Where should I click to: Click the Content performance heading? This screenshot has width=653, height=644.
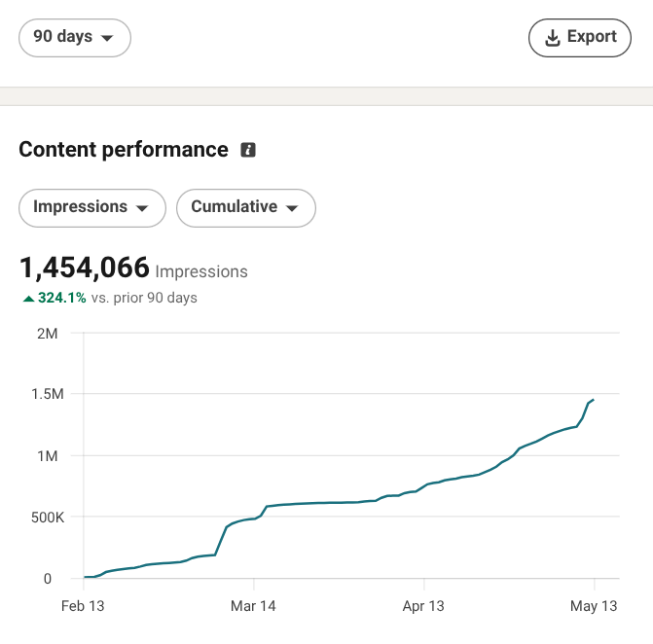pos(124,150)
